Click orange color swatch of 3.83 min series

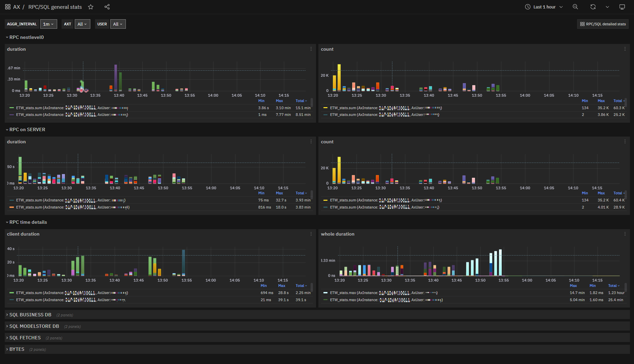click(12, 207)
